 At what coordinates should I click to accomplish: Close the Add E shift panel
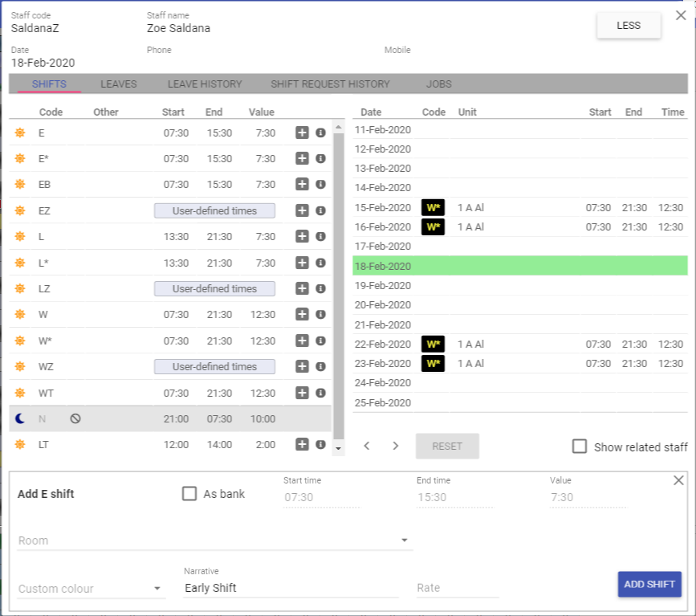tap(678, 480)
